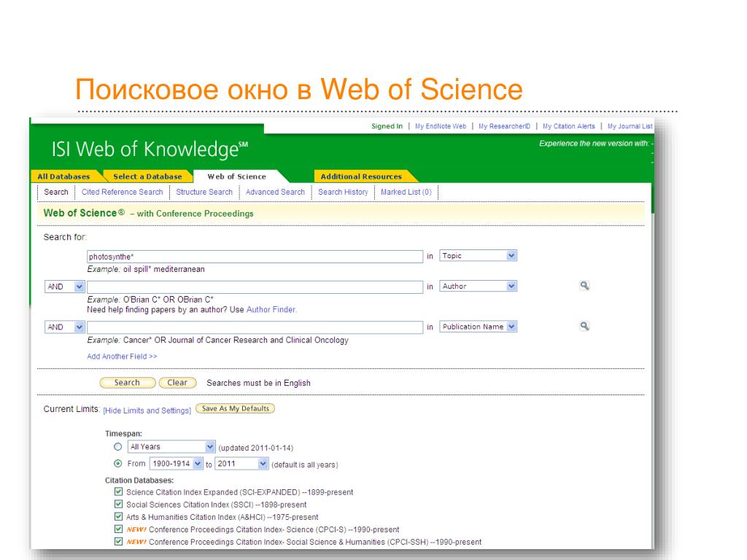Viewport: 747px width, 560px height.
Task: Open My Journal List link
Action: click(630, 126)
